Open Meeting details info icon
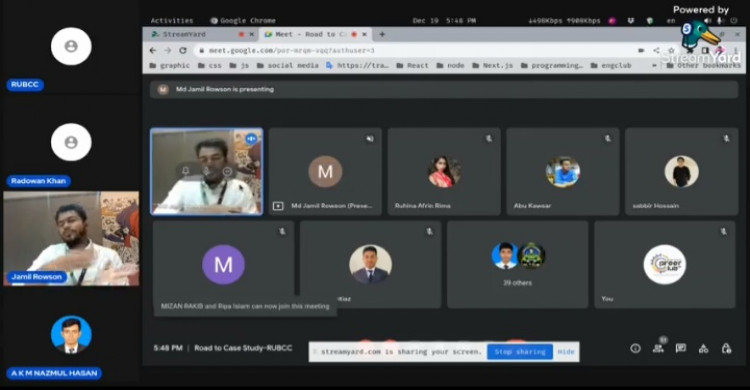This screenshot has height=390, width=750. [635, 348]
